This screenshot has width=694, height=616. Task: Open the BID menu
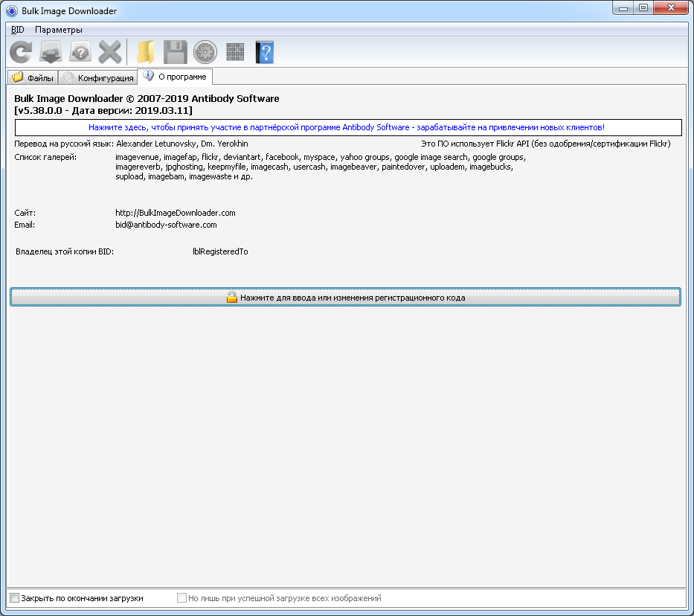18,30
